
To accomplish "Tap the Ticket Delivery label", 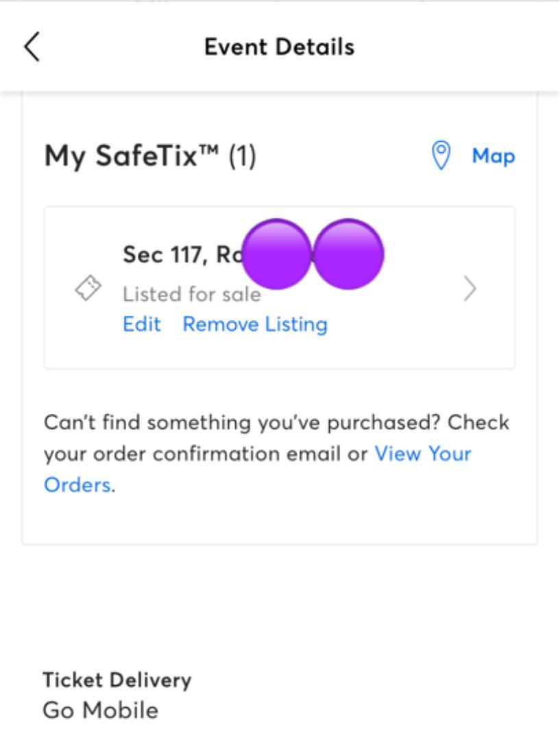I will coord(117,680).
